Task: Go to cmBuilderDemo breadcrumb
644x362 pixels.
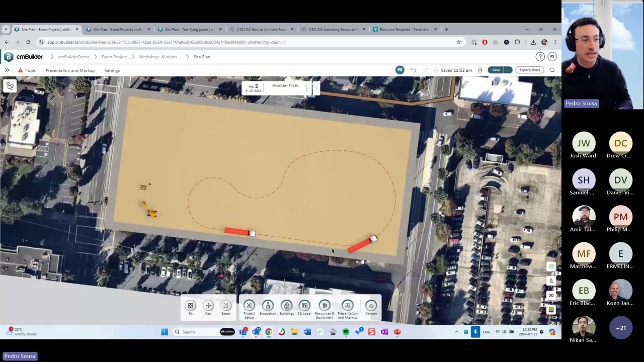Action: (x=73, y=57)
